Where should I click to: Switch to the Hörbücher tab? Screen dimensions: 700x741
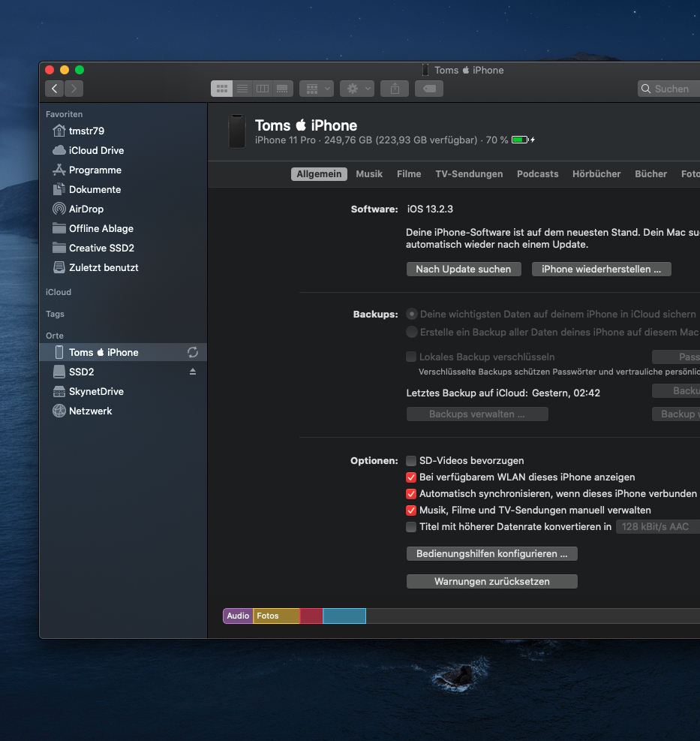point(596,174)
